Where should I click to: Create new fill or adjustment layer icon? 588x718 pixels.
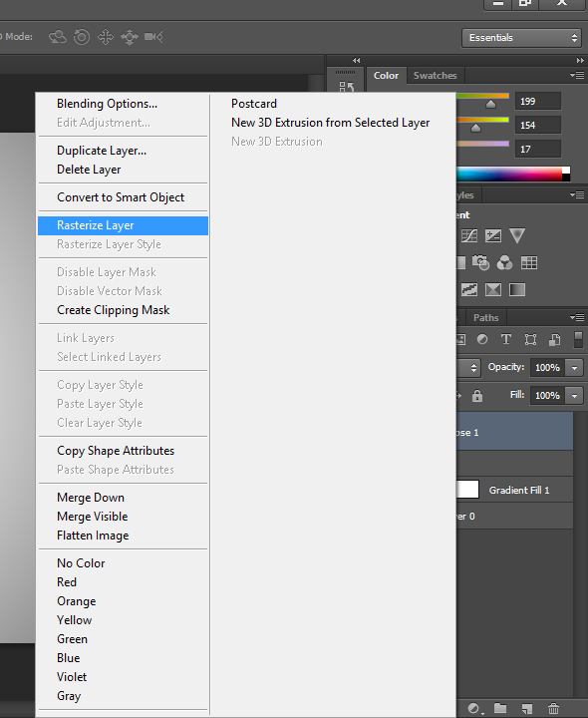(x=474, y=709)
